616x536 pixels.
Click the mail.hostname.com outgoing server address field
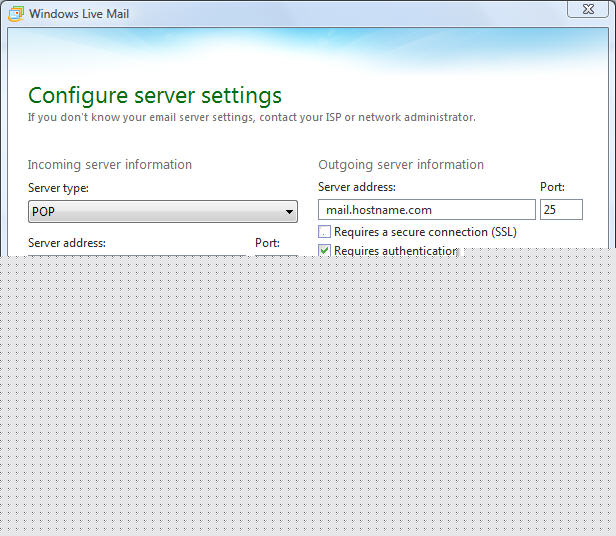427,210
